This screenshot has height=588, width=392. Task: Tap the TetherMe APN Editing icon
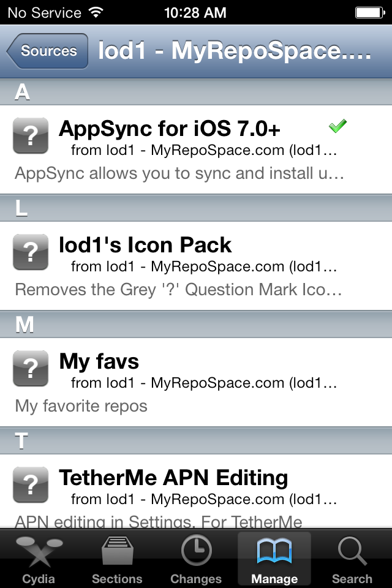[x=31, y=484]
